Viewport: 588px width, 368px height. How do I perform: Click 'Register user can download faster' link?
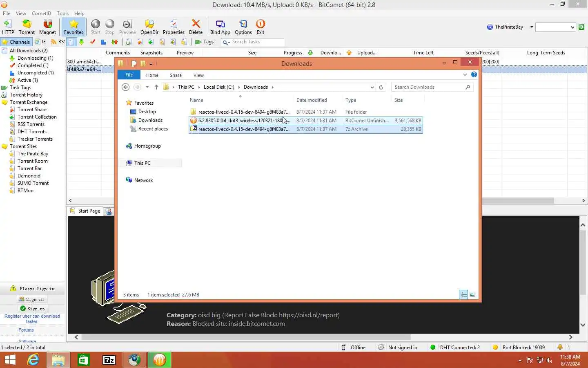coord(32,319)
